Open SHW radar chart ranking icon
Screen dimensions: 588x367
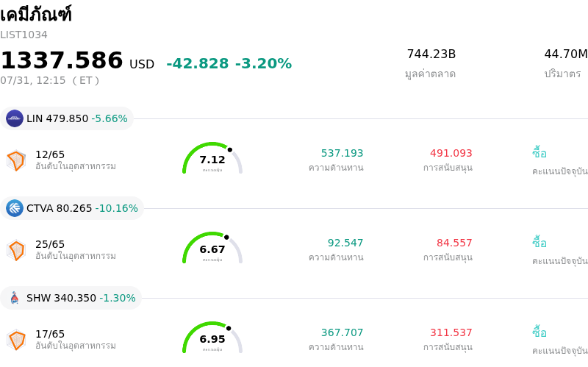(x=16, y=340)
